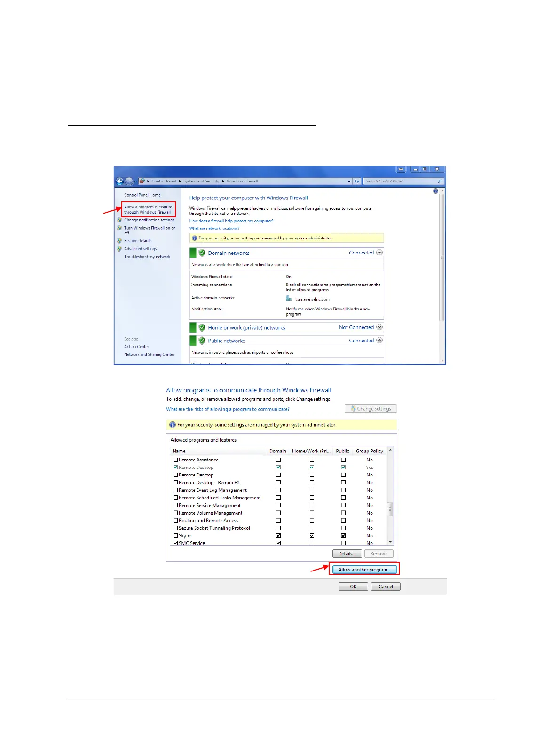
Task: Click the Cancel button
Action: [386, 586]
